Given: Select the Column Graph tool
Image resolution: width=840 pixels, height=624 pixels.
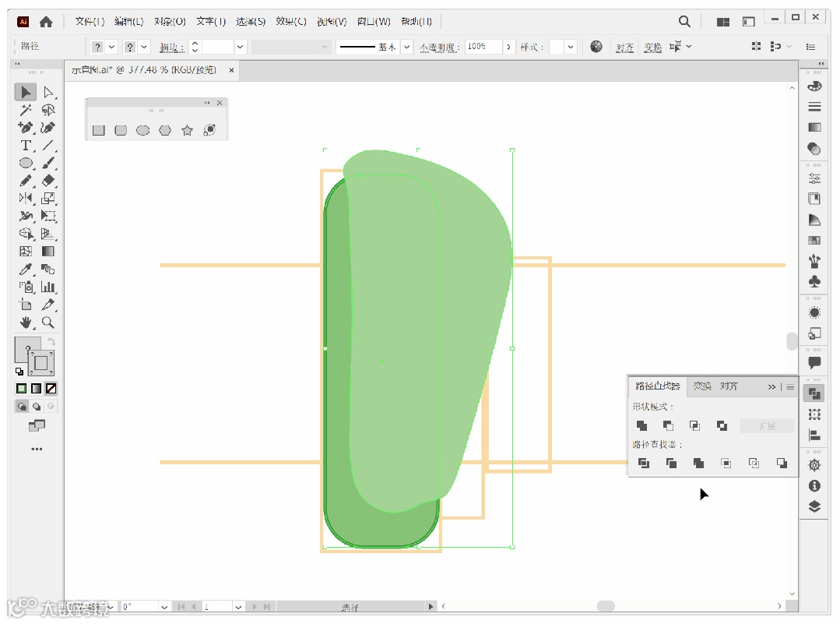Looking at the screenshot, I should pyautogui.click(x=48, y=287).
